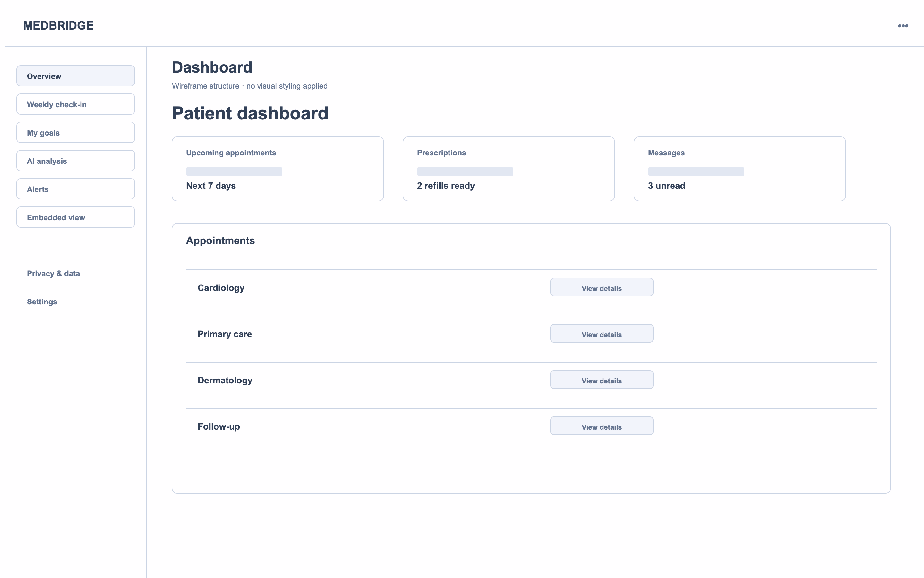Select the Overview sidebar item
924x578 pixels.
tap(76, 76)
